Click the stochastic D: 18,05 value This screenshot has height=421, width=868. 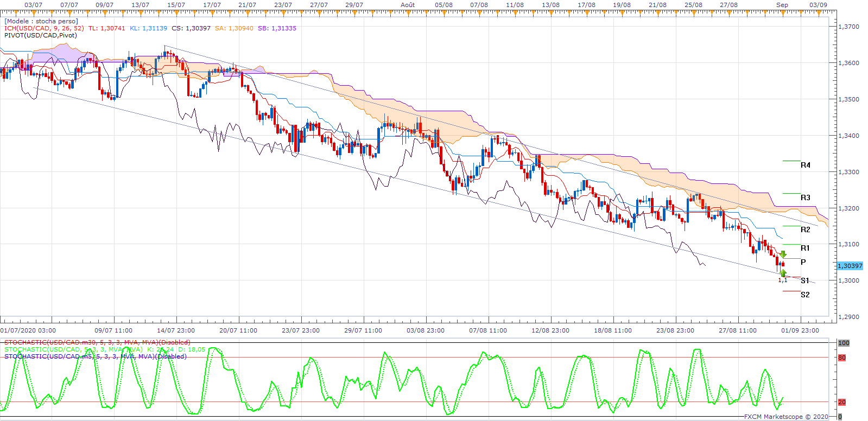(192, 349)
